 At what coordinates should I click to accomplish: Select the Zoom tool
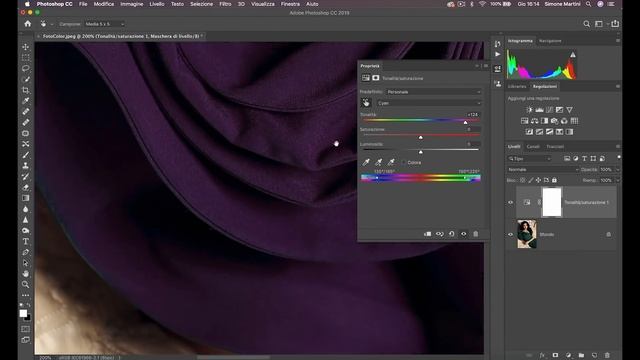(25, 284)
